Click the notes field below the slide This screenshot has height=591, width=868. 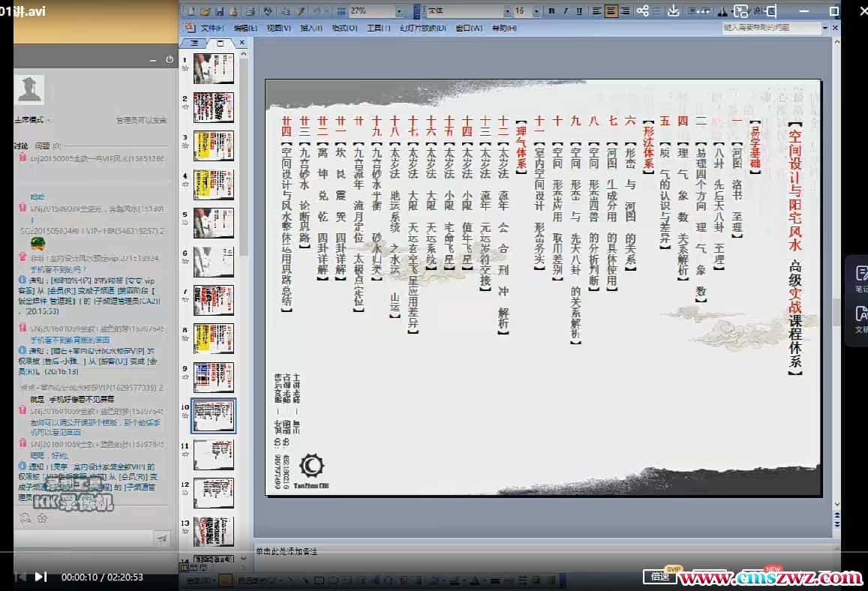coord(525,551)
